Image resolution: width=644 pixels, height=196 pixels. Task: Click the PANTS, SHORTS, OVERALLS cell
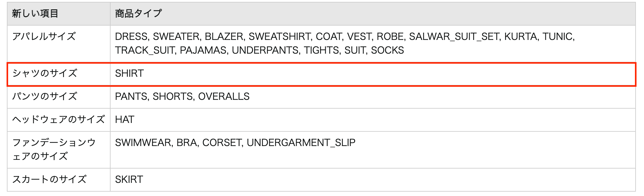pyautogui.click(x=373, y=97)
